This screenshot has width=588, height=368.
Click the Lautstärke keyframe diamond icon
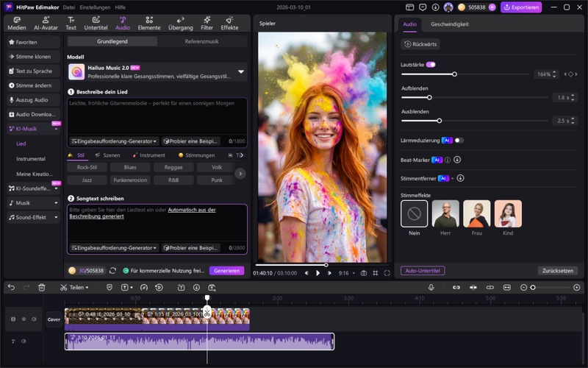570,74
